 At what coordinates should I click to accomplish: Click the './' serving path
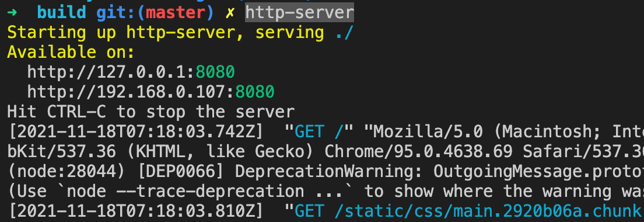pyautogui.click(x=344, y=33)
